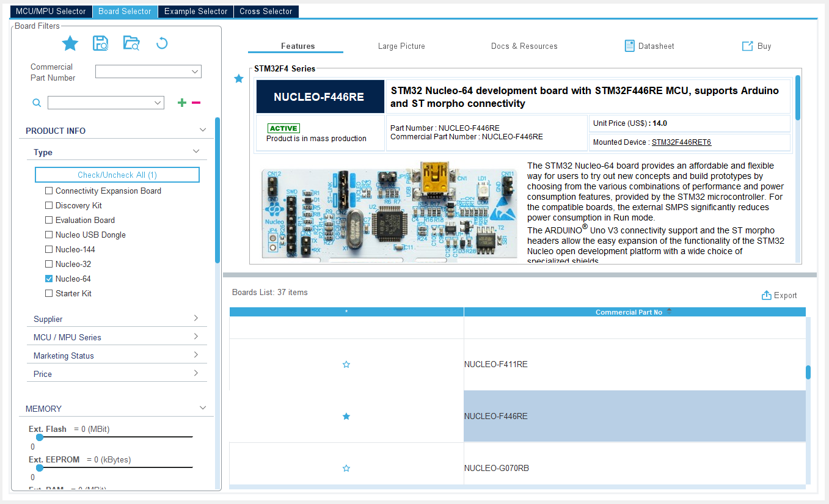Image resolution: width=829 pixels, height=504 pixels.
Task: Star the NUCLEO-F411RE board
Action: 346,364
